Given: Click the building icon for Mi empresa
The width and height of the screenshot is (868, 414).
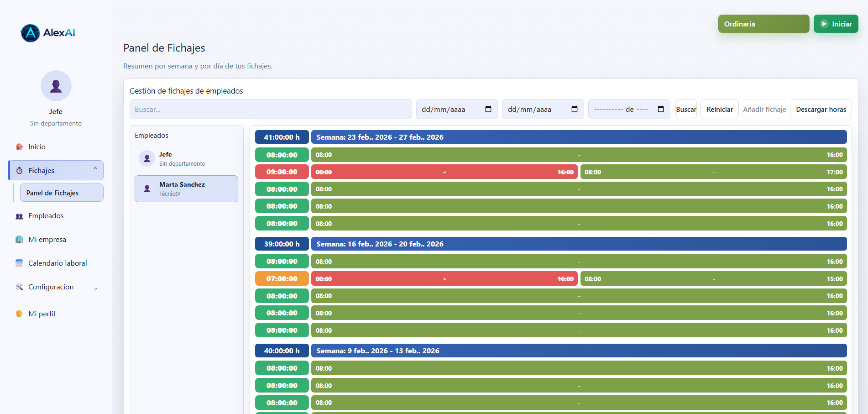Looking at the screenshot, I should point(19,240).
